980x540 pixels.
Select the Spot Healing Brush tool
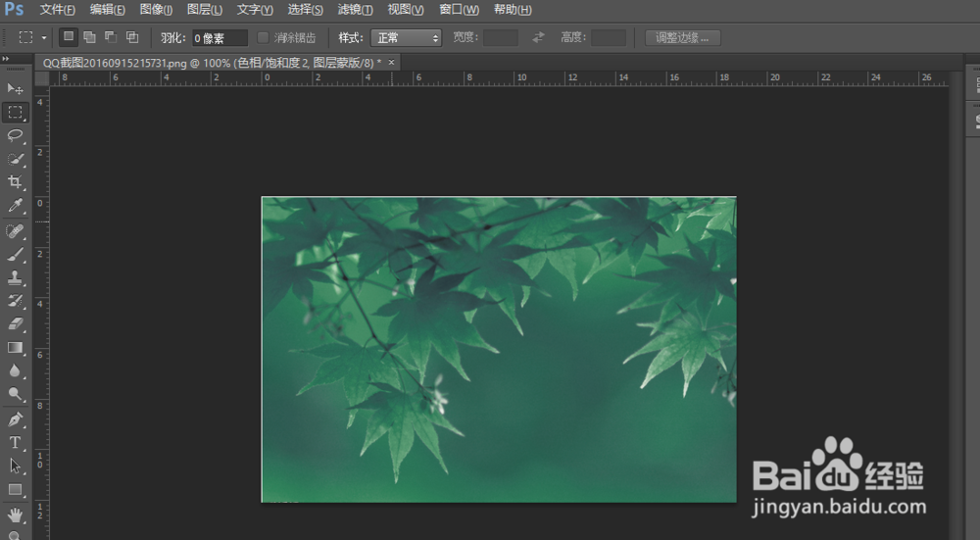point(15,231)
